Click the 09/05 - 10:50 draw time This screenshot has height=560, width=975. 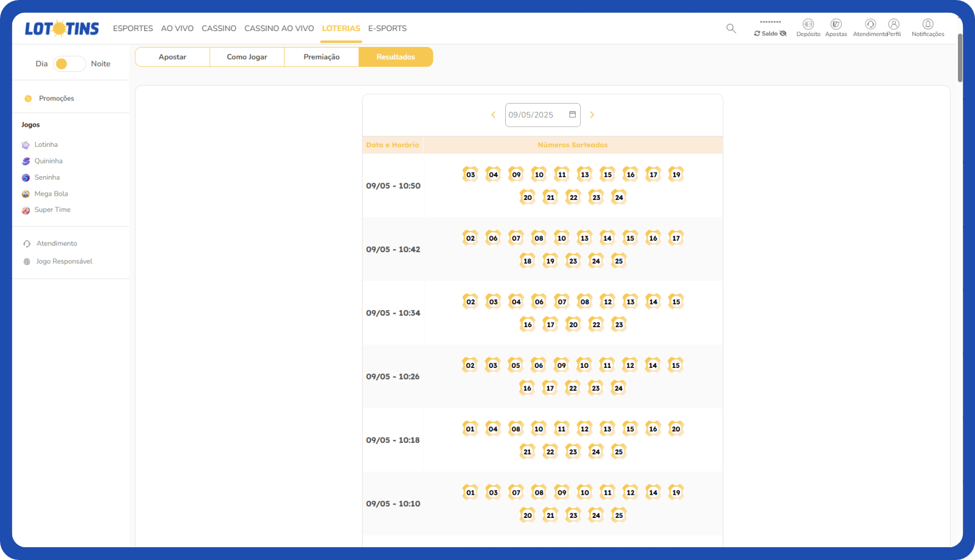click(393, 186)
